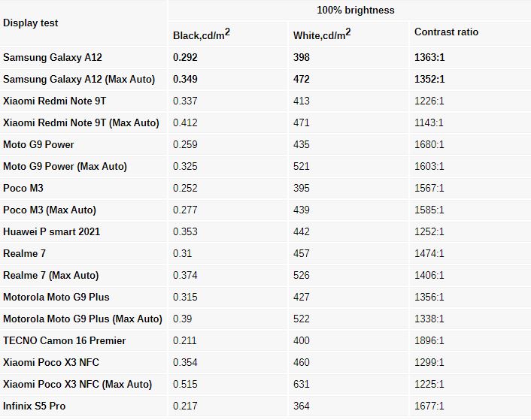Select the Realme 7 row name

24,254
